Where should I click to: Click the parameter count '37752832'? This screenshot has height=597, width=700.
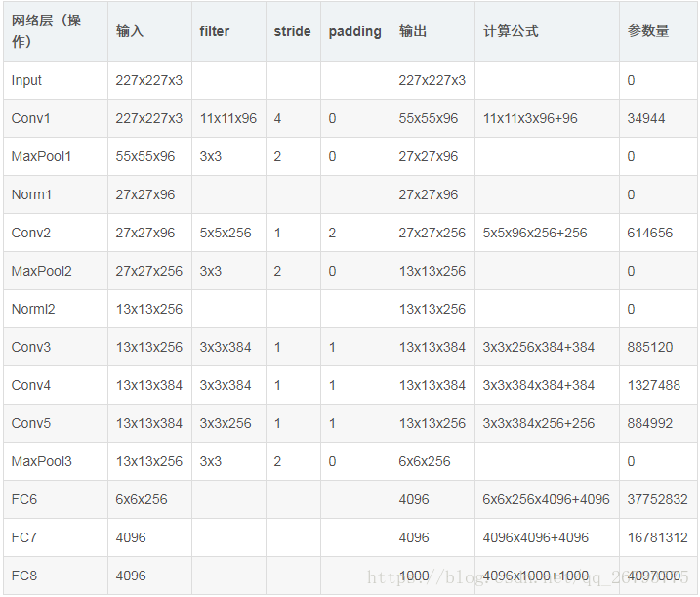pyautogui.click(x=657, y=499)
